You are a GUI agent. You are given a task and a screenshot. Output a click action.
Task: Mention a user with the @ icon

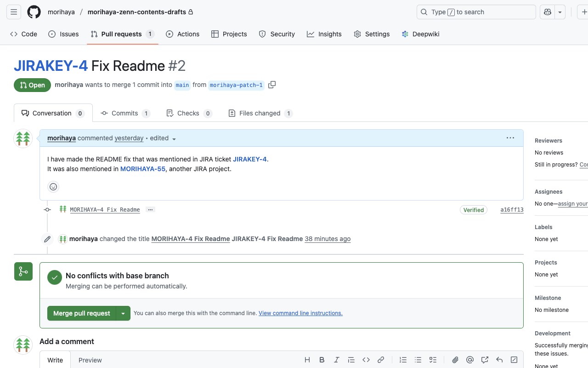click(470, 360)
